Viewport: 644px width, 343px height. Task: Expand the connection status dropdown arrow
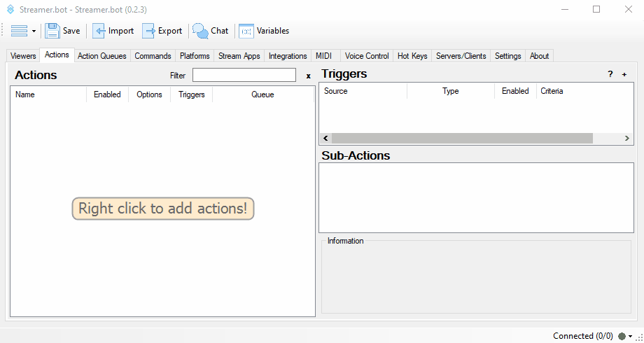[630, 337]
